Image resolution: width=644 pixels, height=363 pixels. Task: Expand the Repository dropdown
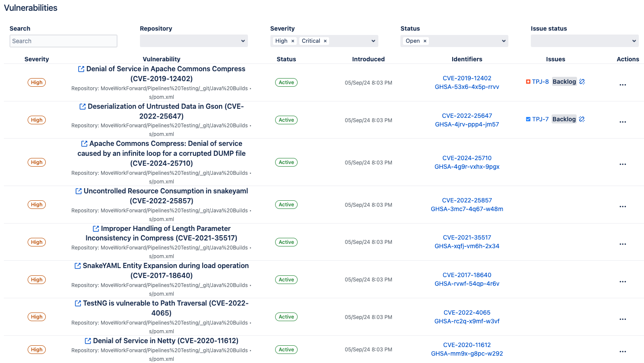(x=243, y=41)
